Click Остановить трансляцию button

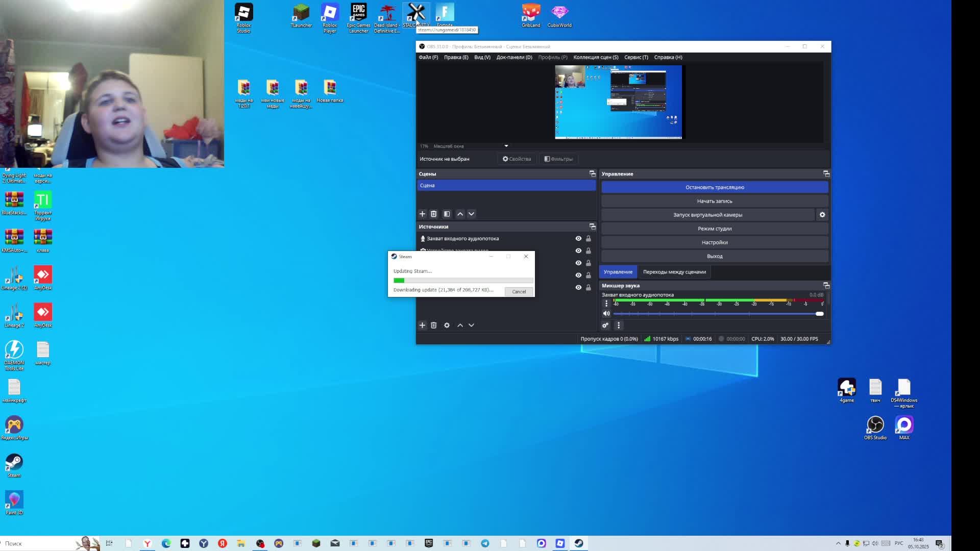pyautogui.click(x=714, y=187)
